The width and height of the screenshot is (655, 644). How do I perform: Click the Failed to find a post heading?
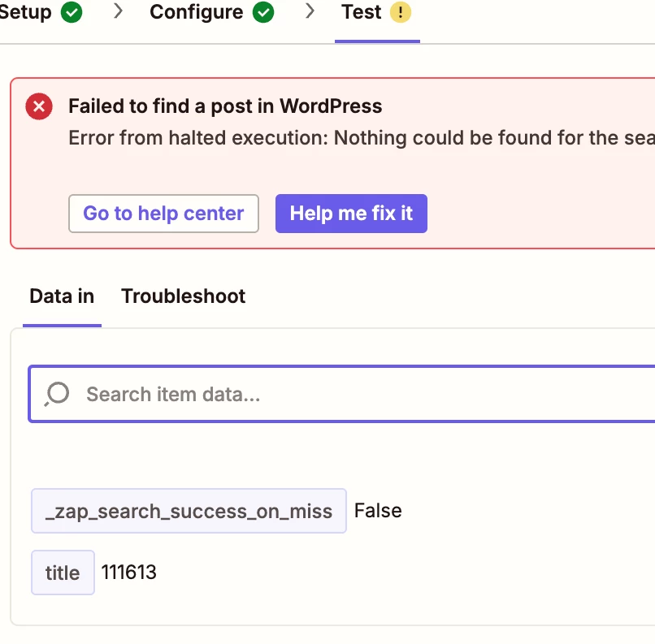(x=225, y=106)
